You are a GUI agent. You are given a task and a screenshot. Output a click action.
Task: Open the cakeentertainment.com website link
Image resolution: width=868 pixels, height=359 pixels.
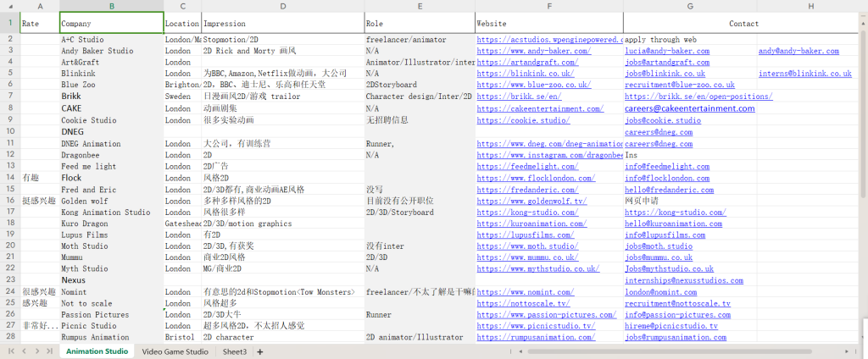coord(540,109)
